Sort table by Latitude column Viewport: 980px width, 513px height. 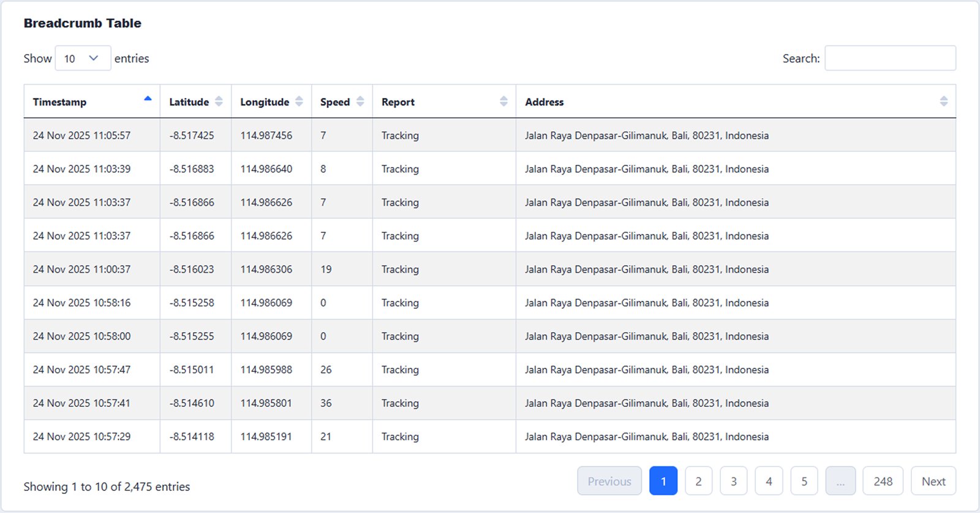(219, 102)
